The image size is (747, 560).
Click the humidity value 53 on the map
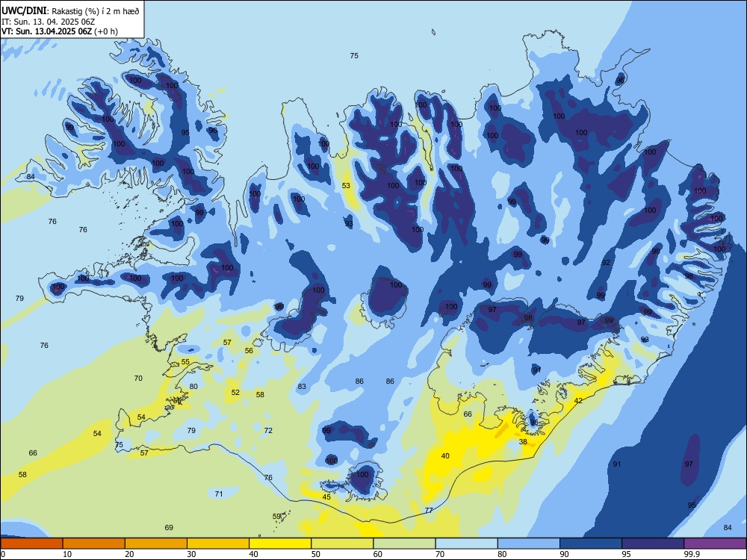point(346,186)
